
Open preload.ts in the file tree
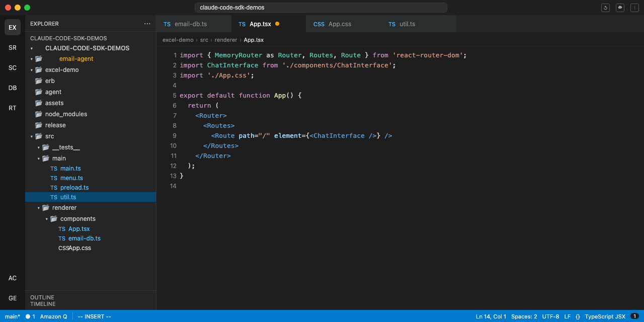[x=74, y=188]
